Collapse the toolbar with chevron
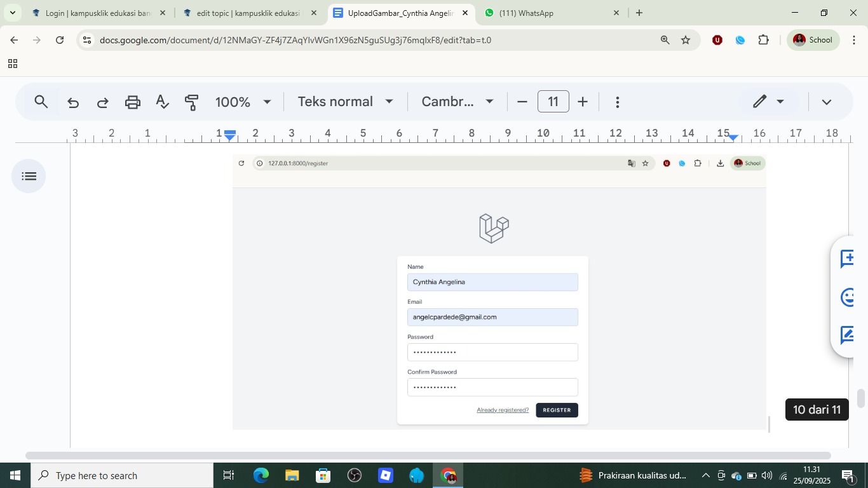Viewport: 868px width, 488px height. click(x=826, y=102)
